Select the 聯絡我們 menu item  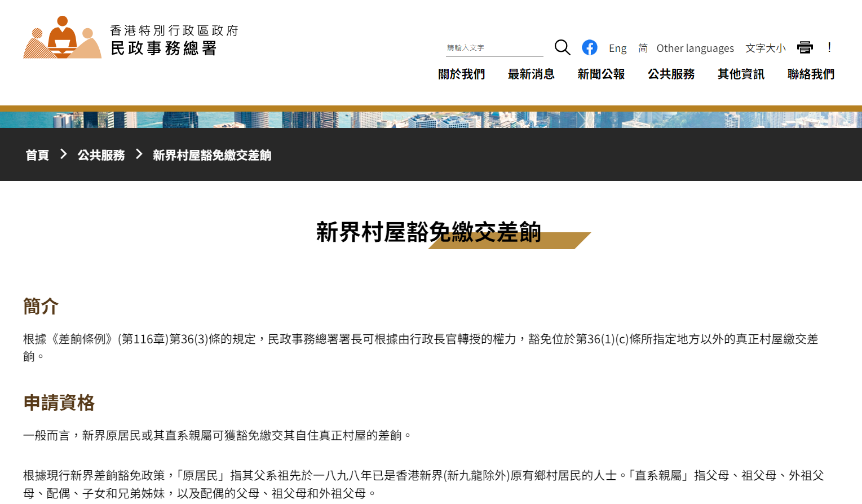click(x=811, y=74)
